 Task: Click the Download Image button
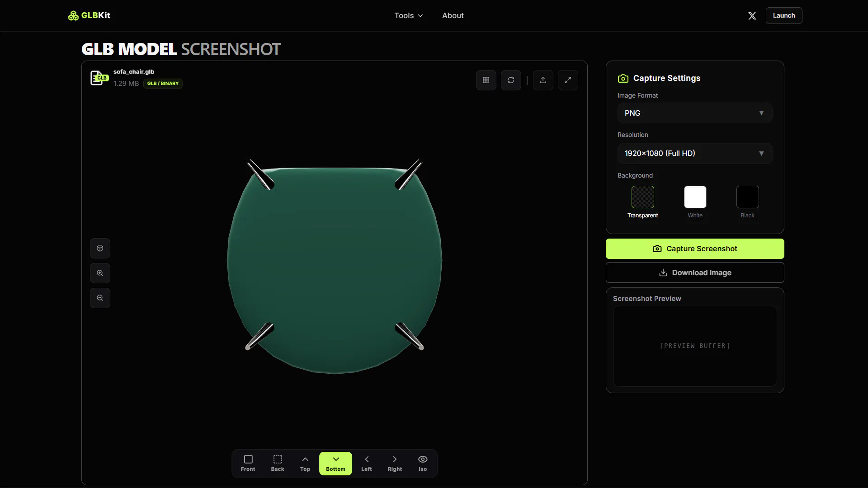[695, 272]
